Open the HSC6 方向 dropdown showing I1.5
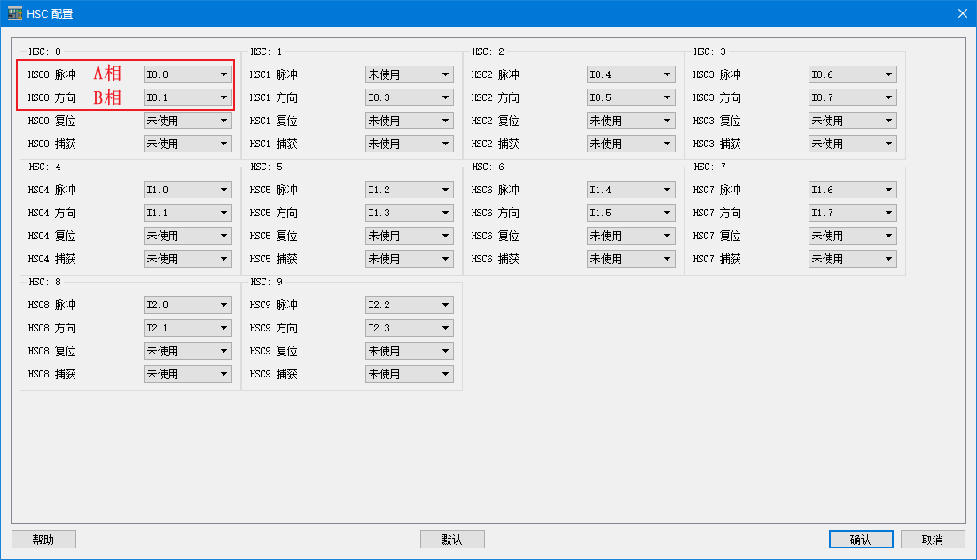The height and width of the screenshot is (560, 977). pos(631,213)
